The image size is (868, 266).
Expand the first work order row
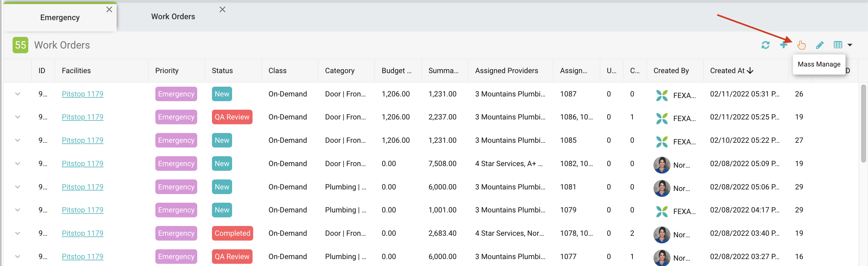(18, 94)
